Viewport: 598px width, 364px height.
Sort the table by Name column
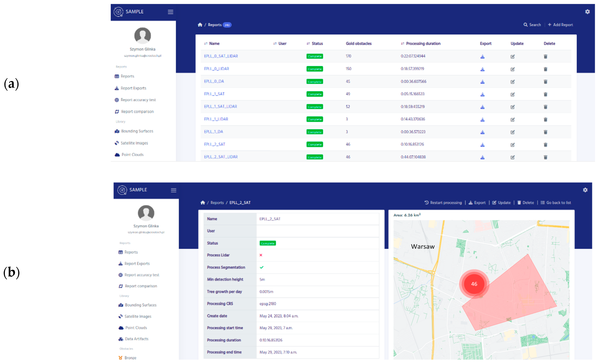(214, 43)
